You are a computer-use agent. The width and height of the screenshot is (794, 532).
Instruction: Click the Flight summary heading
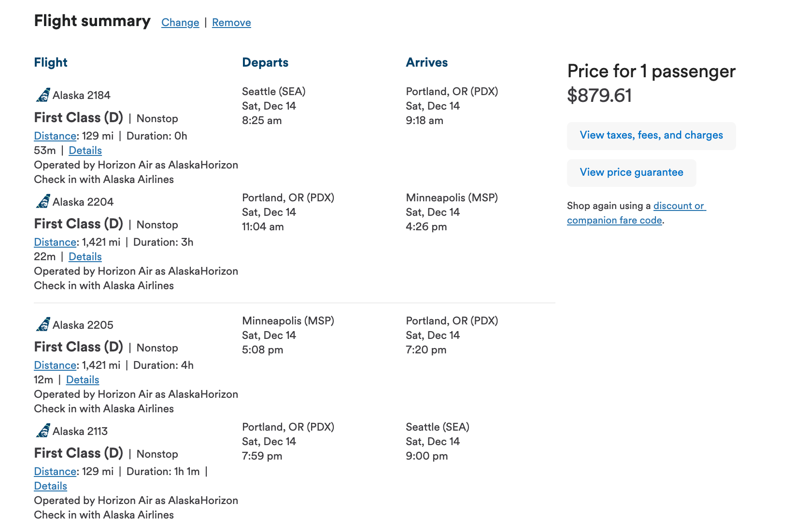(92, 21)
